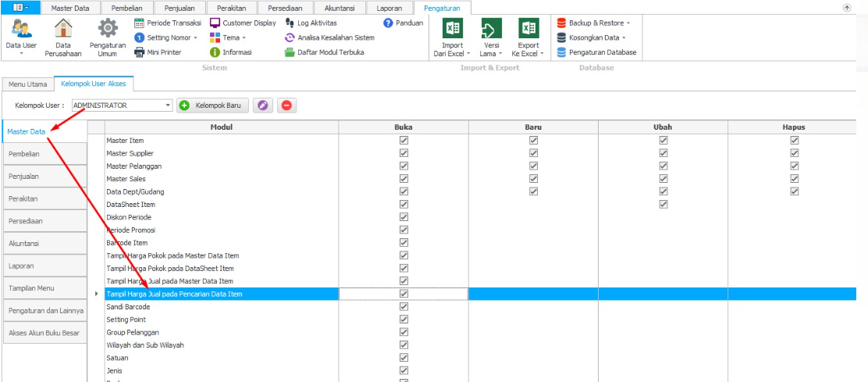Open the Data User icon

[21, 30]
